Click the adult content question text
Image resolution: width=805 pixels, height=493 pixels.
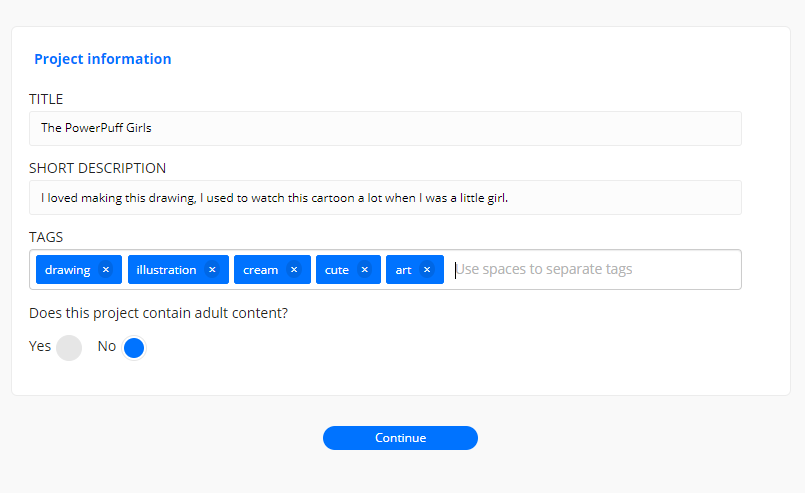click(x=158, y=313)
